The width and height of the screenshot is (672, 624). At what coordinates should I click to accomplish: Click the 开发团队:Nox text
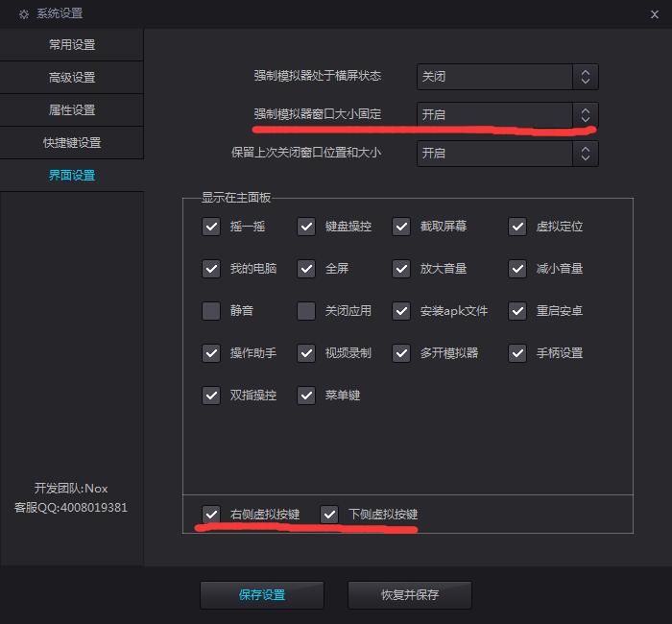coord(71,488)
